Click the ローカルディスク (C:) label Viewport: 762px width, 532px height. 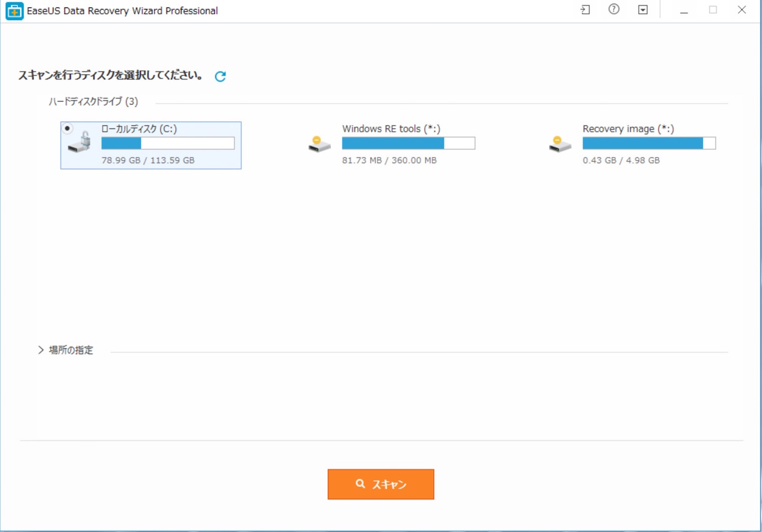139,129
